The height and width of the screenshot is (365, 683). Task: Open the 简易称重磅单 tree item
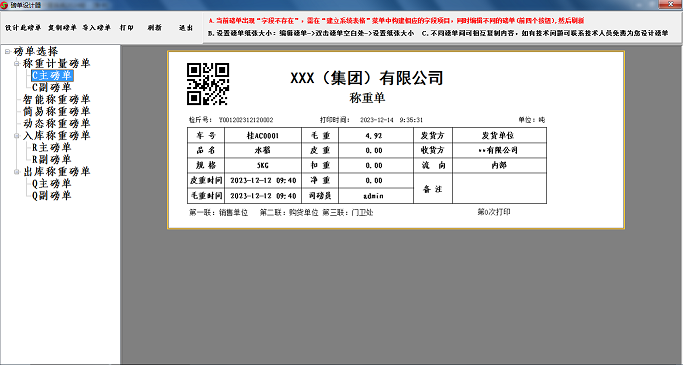tap(57, 112)
